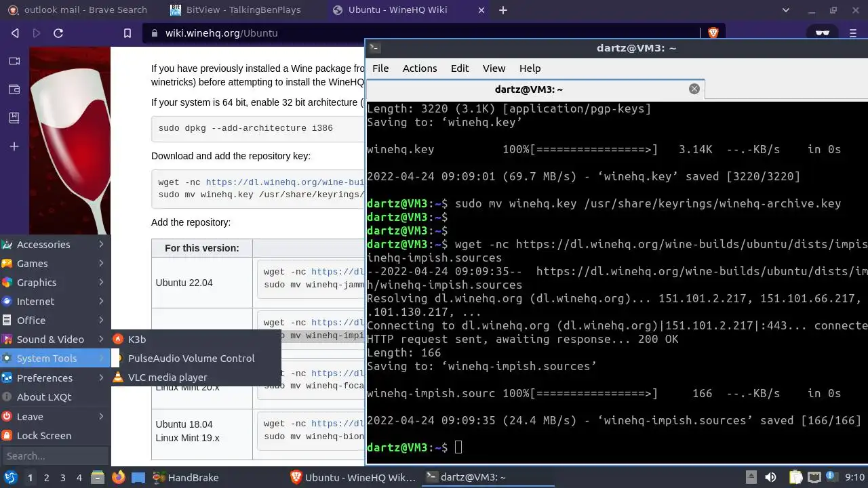Click the application menu Search field

[x=55, y=456]
